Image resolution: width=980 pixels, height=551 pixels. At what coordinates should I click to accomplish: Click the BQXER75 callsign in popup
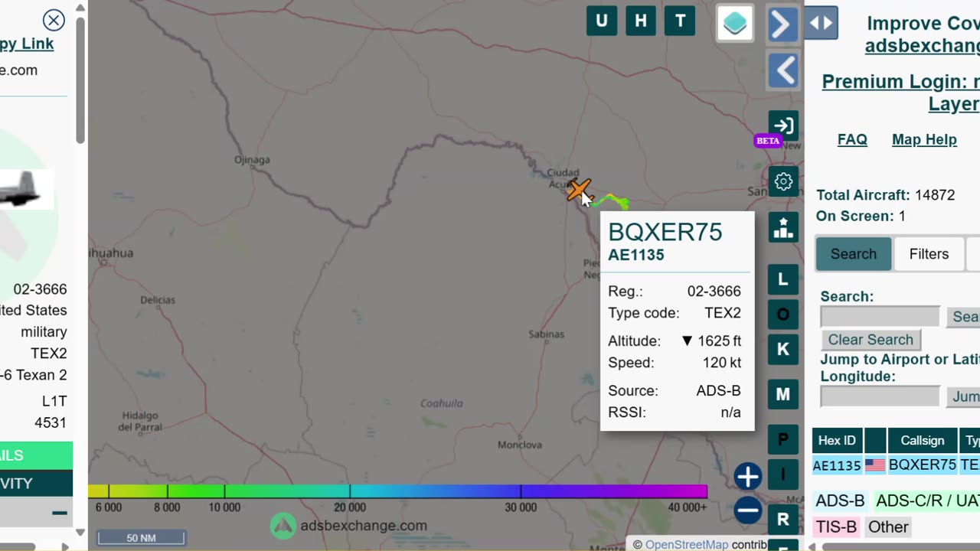tap(665, 232)
